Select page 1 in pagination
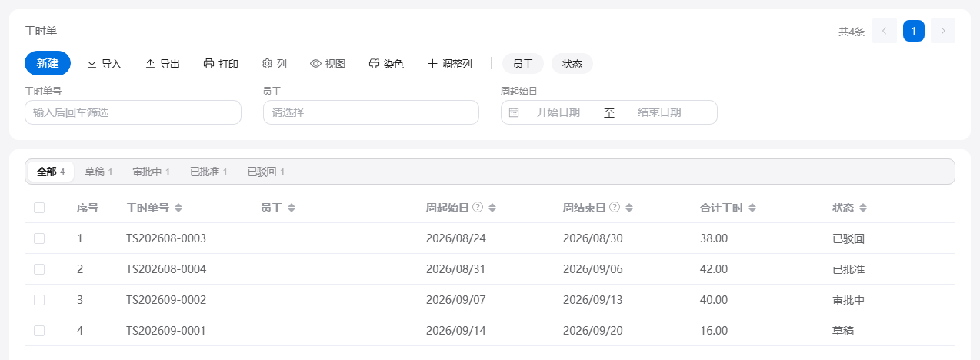 click(x=914, y=31)
